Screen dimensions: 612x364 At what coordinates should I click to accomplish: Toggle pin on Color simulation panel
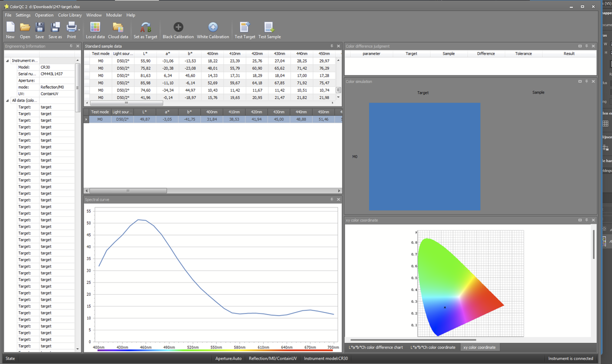click(586, 82)
